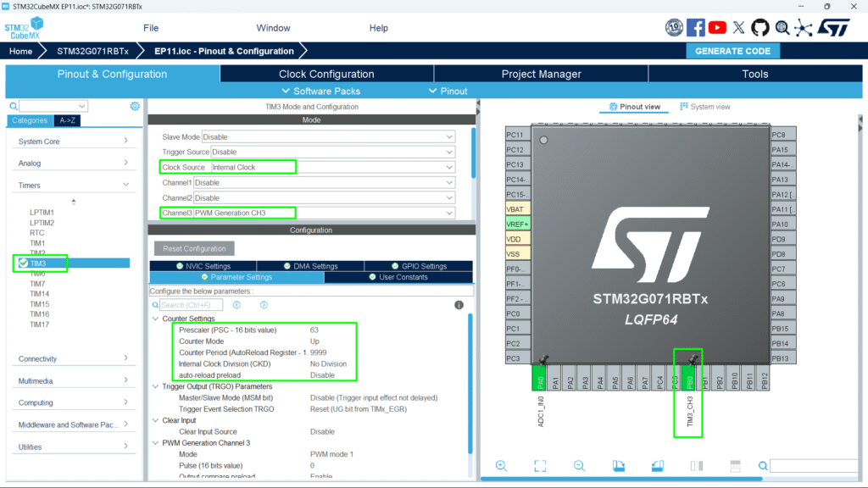868x488 pixels.
Task: Switch to the NVIC Settings tab
Action: click(x=203, y=266)
